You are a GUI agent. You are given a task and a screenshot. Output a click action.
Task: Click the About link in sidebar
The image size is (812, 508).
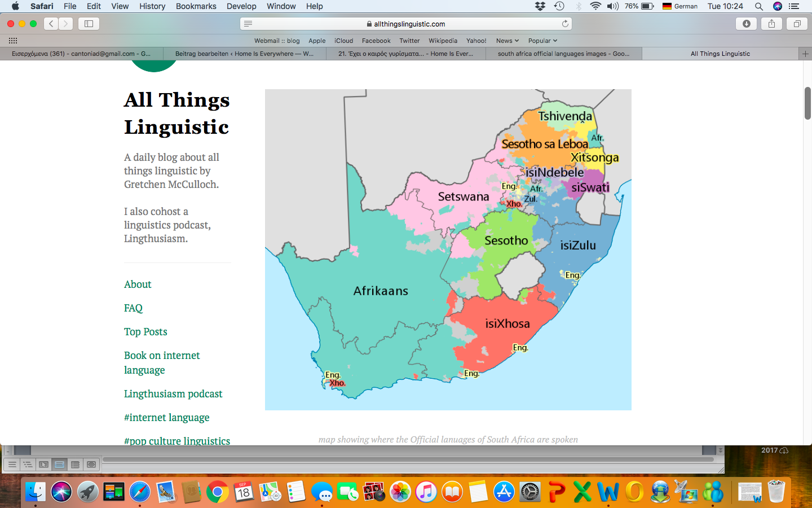(138, 284)
